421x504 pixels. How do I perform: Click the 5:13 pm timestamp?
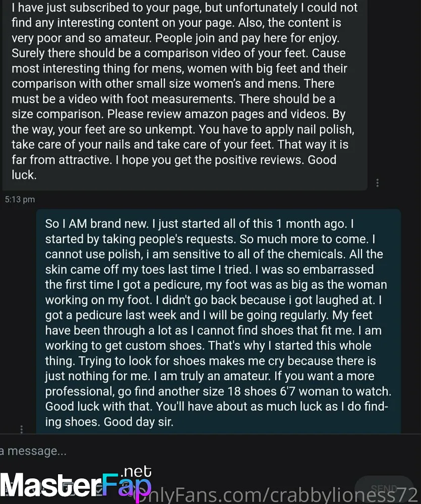point(20,200)
